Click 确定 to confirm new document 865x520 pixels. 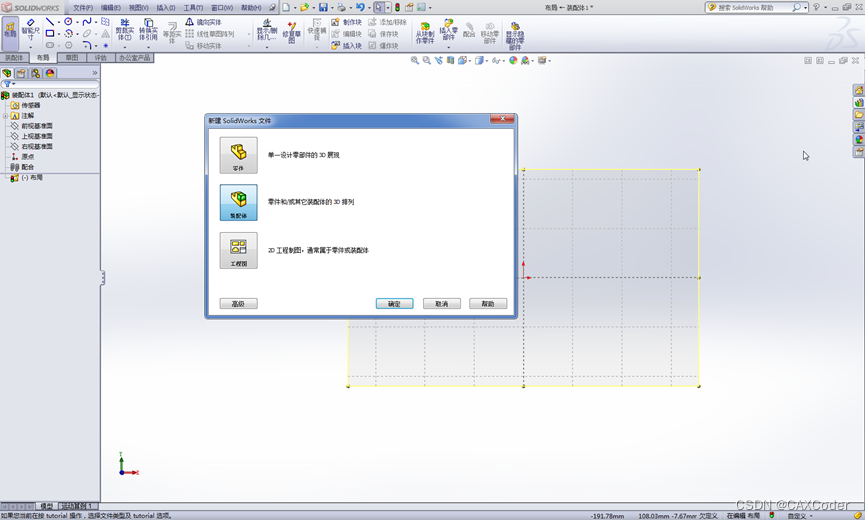tap(394, 304)
